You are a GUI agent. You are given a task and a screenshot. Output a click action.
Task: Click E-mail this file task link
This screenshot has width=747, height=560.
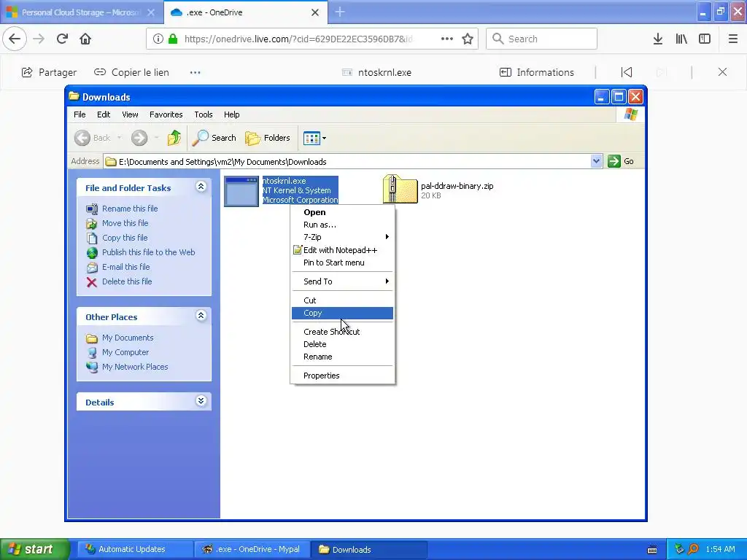(125, 267)
